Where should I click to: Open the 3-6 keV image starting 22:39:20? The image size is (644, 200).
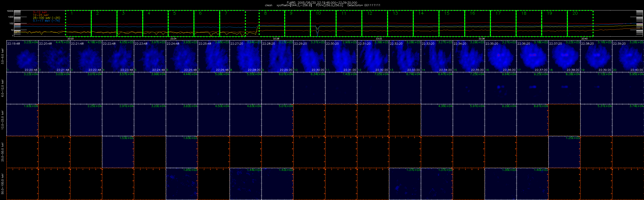click(x=628, y=56)
